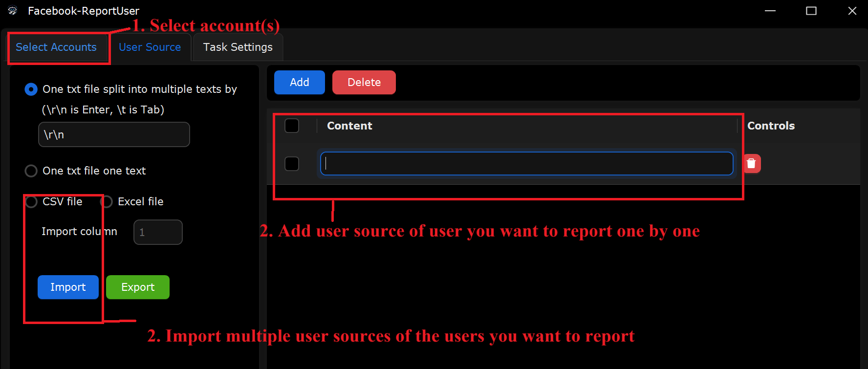The image size is (868, 369).
Task: Focus the split delimiter field containing \r\n
Action: 114,134
